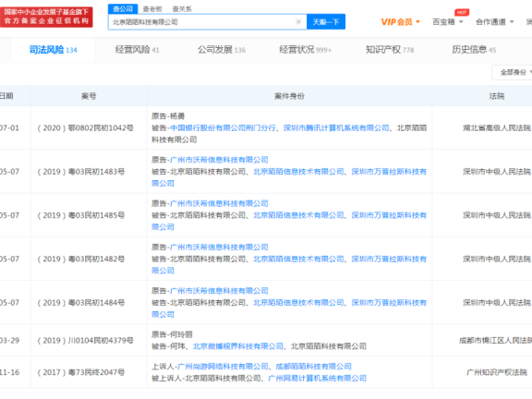Viewport: 532px width, 399px height.
Task: Click the red official credit agency banner
Action: [46, 17]
